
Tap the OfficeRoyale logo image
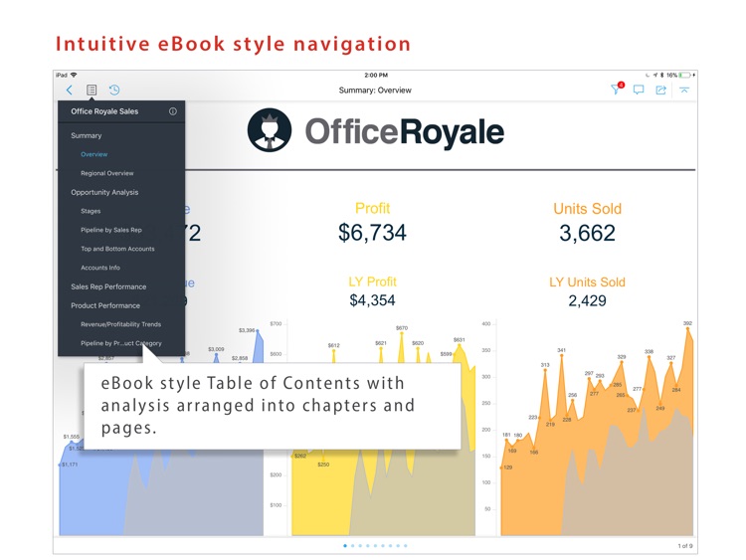[375, 130]
